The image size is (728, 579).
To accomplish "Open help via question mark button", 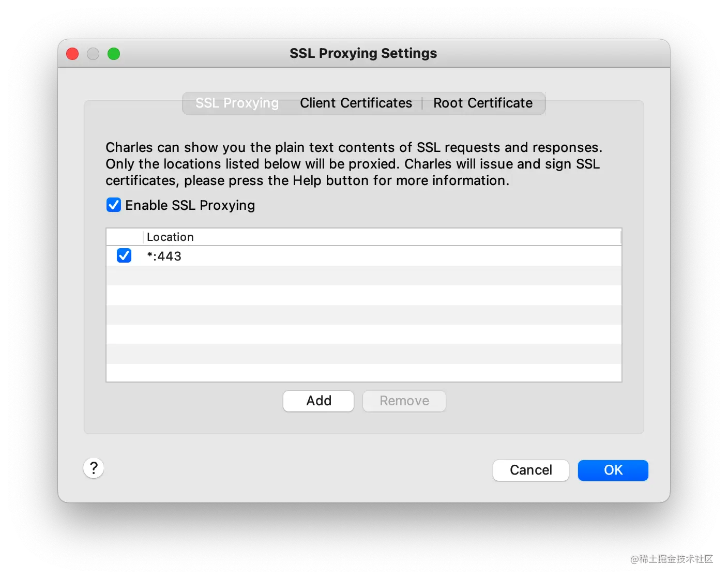I will point(94,468).
